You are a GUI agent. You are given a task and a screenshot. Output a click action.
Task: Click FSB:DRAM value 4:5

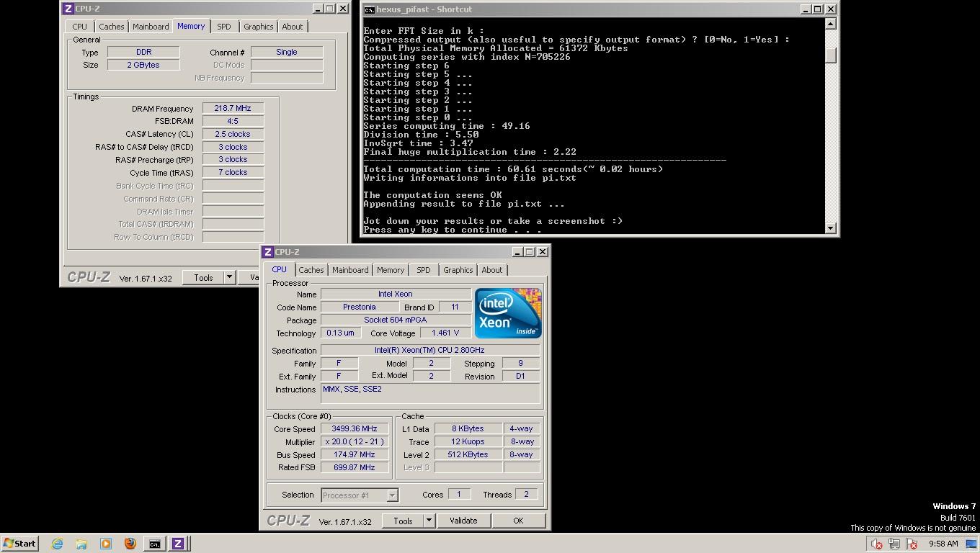pos(233,121)
